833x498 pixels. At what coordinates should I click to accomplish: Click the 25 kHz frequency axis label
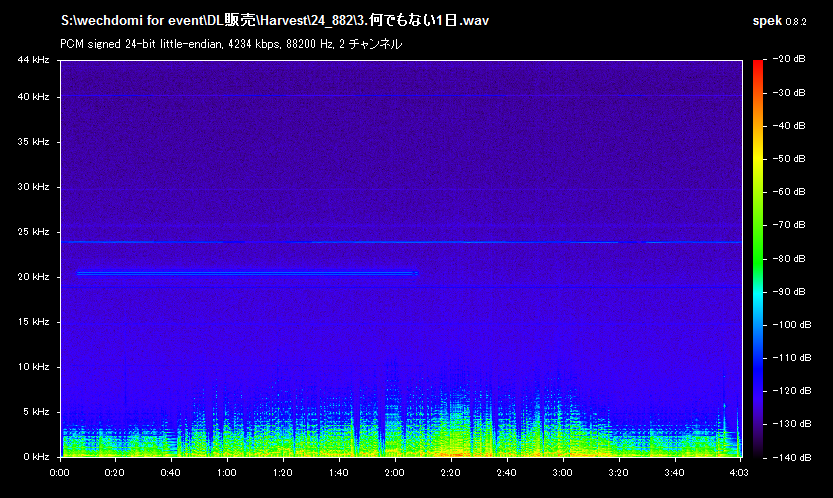33,232
